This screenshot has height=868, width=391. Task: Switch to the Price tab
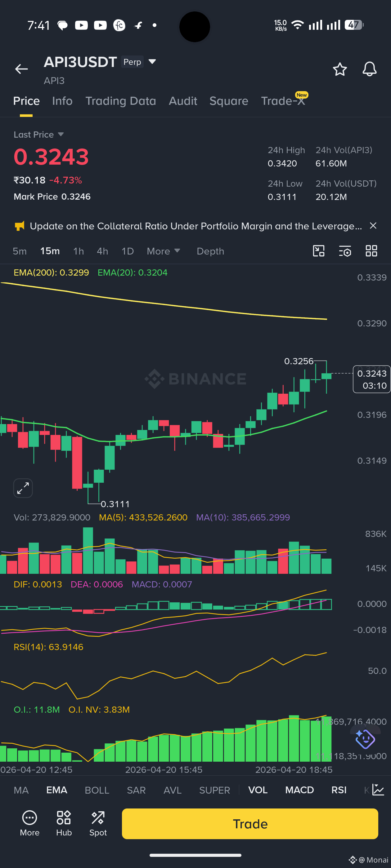tap(26, 101)
